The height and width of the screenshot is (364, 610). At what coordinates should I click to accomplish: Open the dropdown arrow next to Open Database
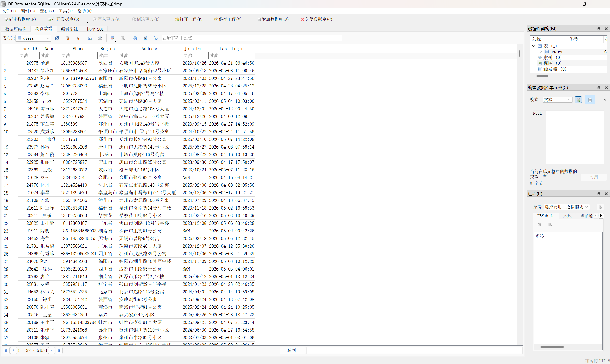(88, 22)
